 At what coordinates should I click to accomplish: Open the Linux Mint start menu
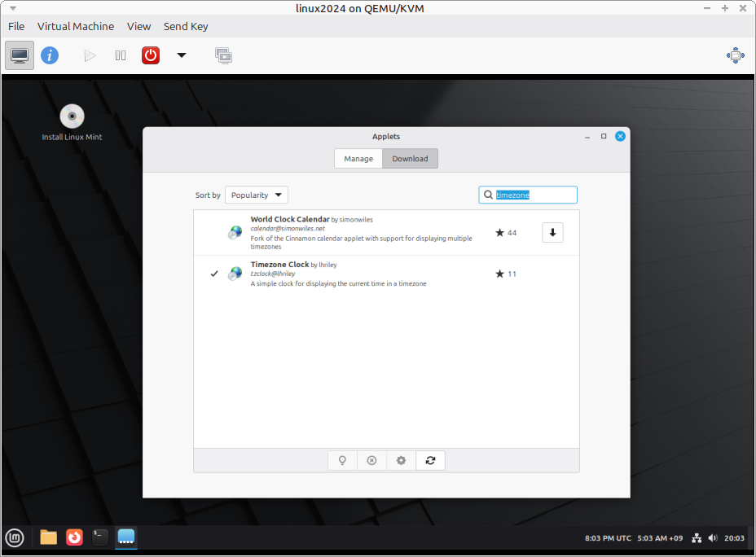click(15, 537)
